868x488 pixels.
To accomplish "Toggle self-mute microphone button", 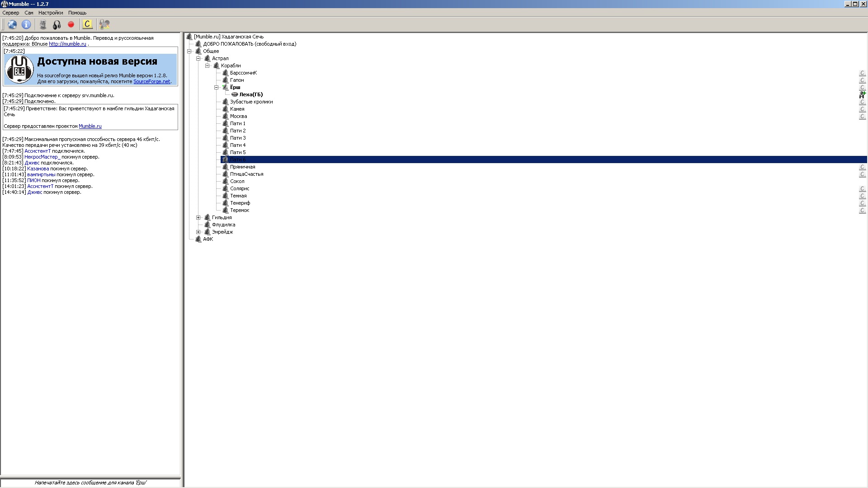I will click(43, 24).
